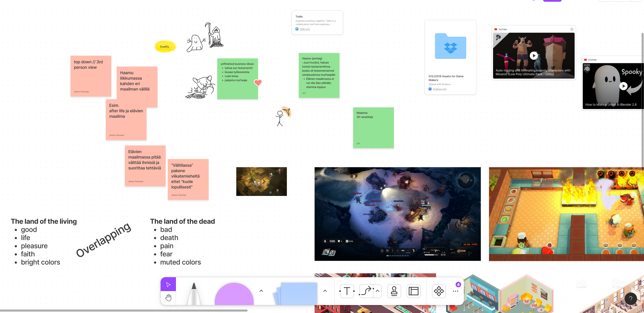Expand the sticky note options chevron
The width and height of the screenshot is (644, 313).
pos(325,291)
